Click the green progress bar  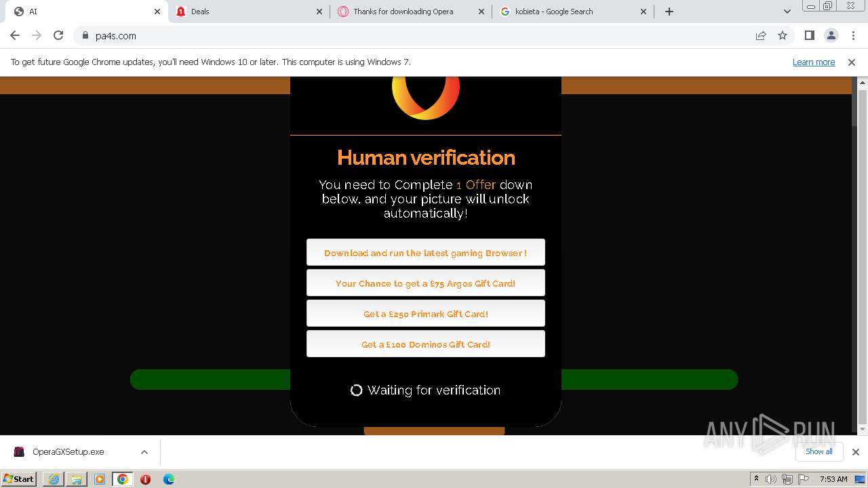pos(434,380)
